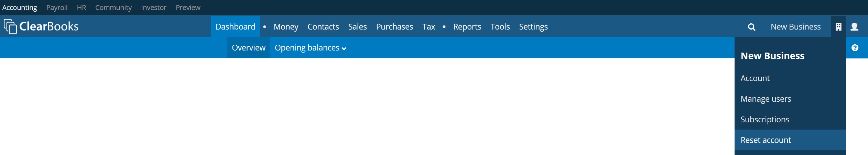Click the ClearBooks logo
868x155 pixels.
pyautogui.click(x=41, y=26)
